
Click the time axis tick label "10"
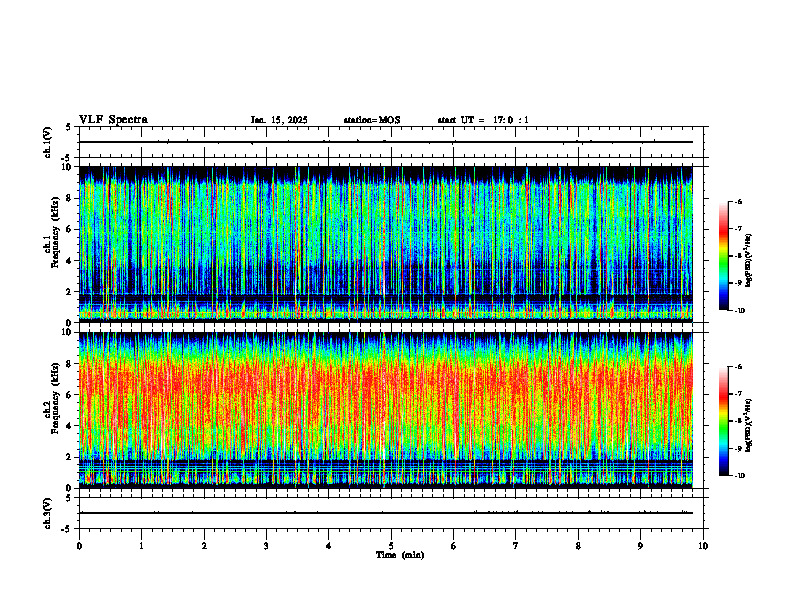tap(703, 546)
